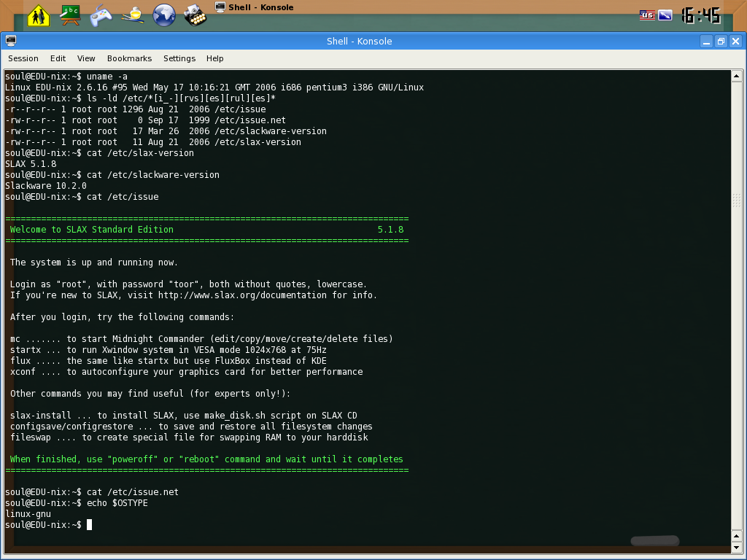The image size is (747, 560).
Task: Click the '/etc/slax-version' entry in ls output
Action: click(258, 142)
